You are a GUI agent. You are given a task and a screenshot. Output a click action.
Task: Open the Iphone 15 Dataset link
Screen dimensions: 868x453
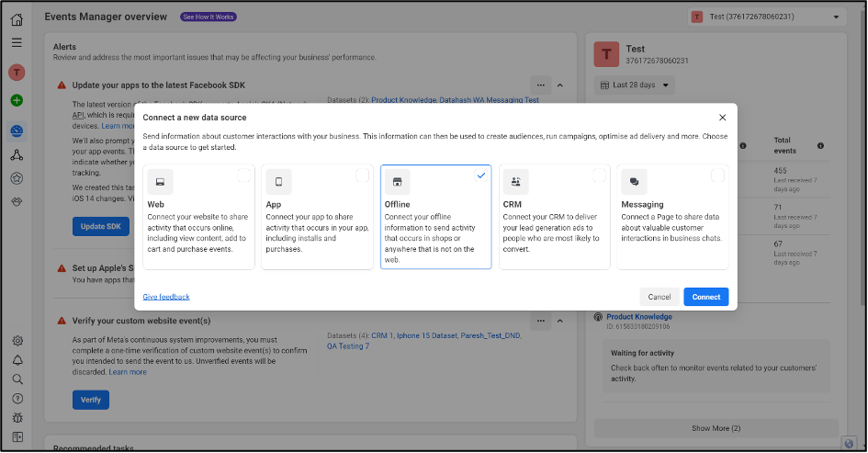(427, 335)
